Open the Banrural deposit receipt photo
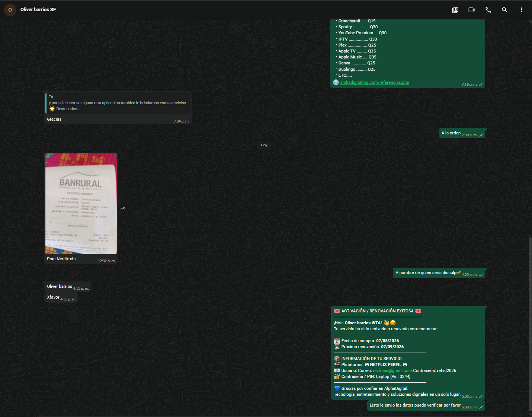Screen dimensions: 532x417 [x=81, y=204]
